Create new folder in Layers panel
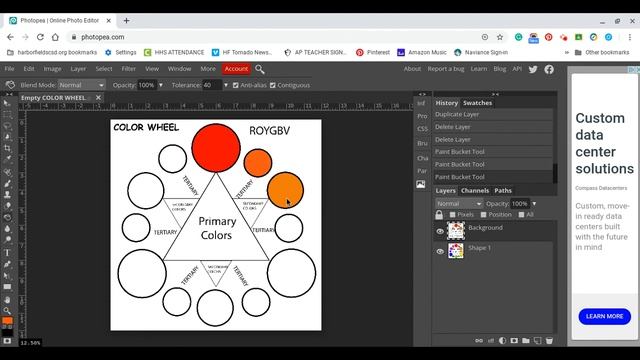640x360 pixels. (526, 340)
